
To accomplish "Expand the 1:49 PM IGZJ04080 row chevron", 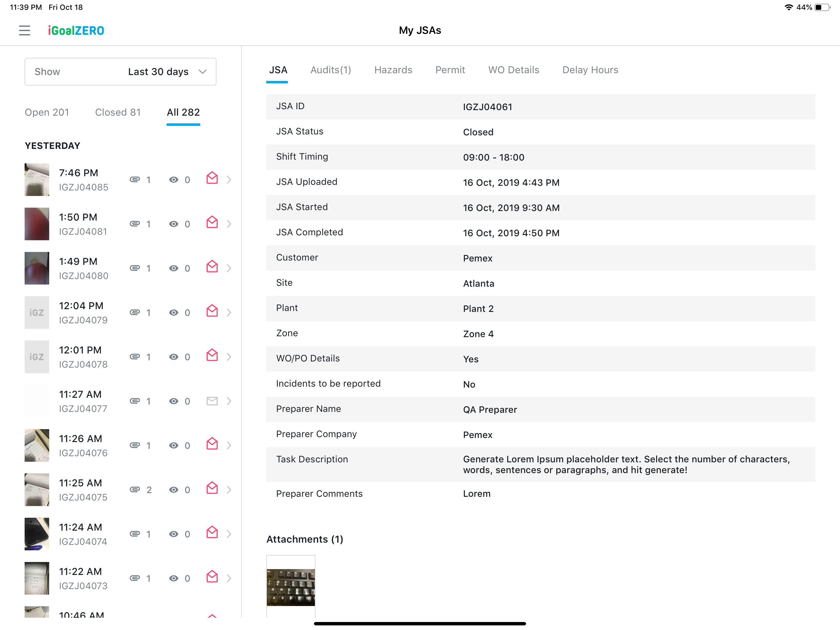I will click(x=229, y=268).
